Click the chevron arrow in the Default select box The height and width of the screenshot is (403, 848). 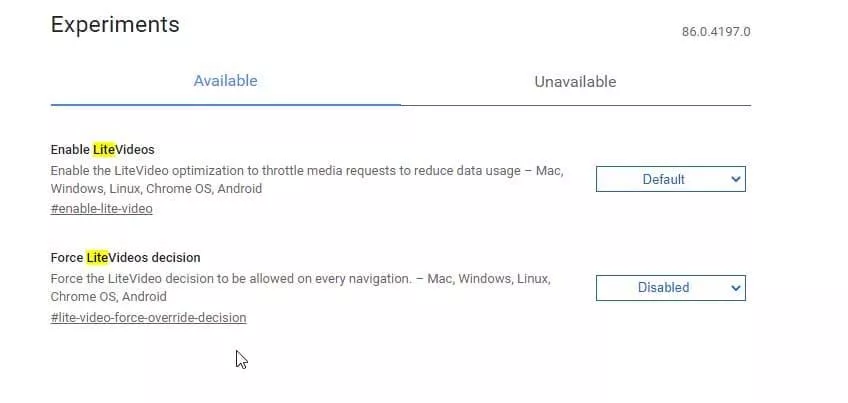736,179
